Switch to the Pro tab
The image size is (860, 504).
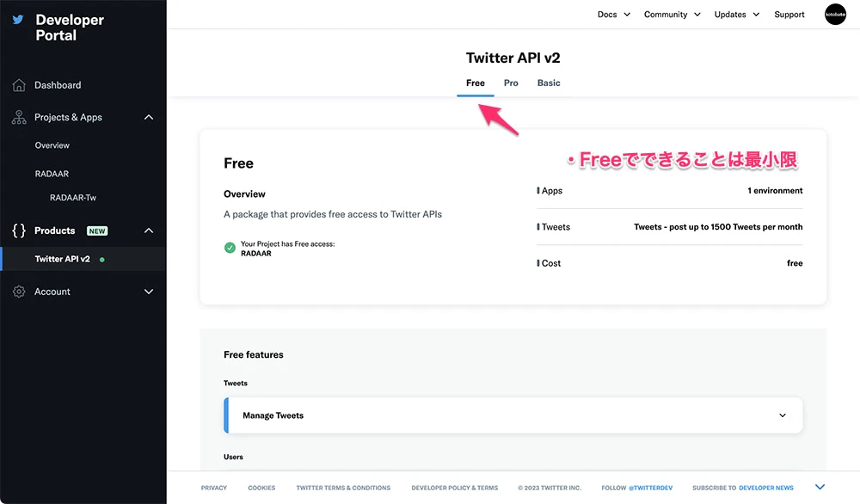tap(511, 83)
